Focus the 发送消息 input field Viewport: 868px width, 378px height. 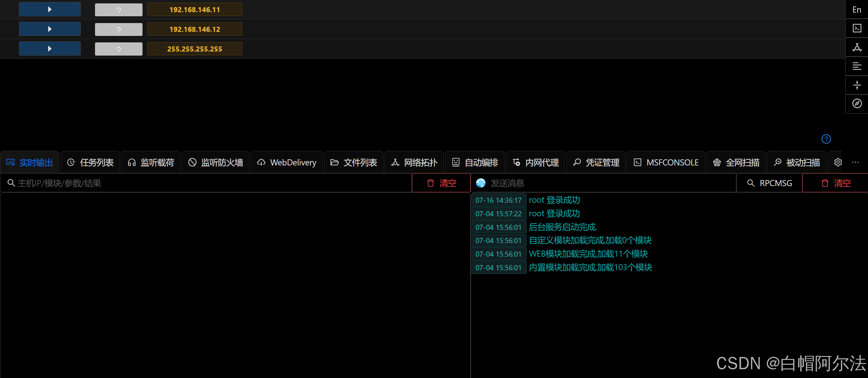[604, 183]
